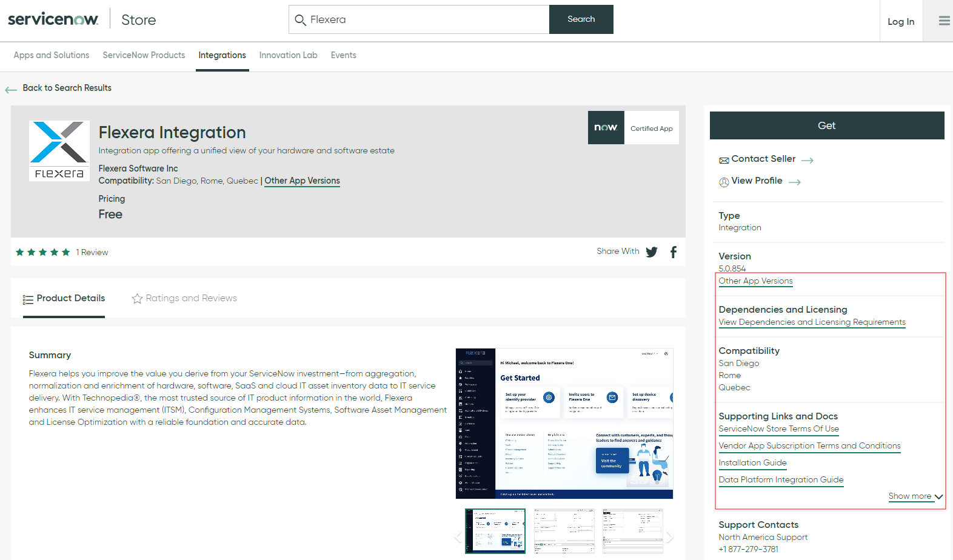Viewport: 953px width, 560px height.
Task: Switch to Ratings and Reviews tab
Action: tap(184, 298)
